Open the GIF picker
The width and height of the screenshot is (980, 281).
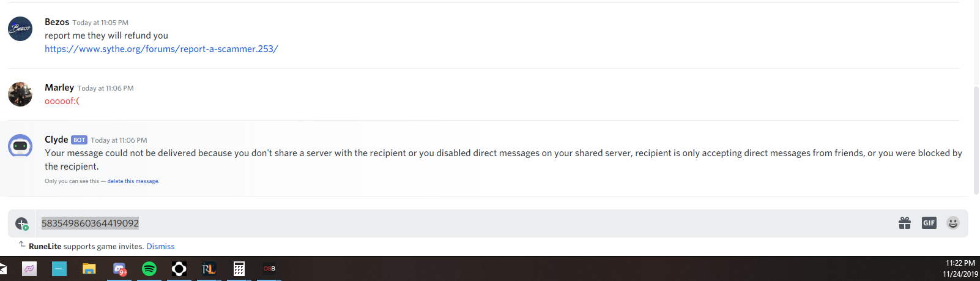click(929, 223)
